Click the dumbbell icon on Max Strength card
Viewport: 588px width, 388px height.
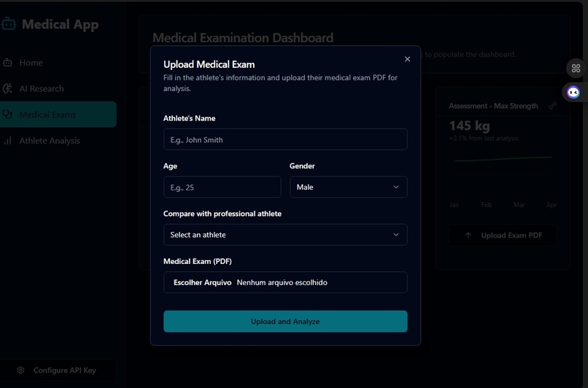(552, 106)
